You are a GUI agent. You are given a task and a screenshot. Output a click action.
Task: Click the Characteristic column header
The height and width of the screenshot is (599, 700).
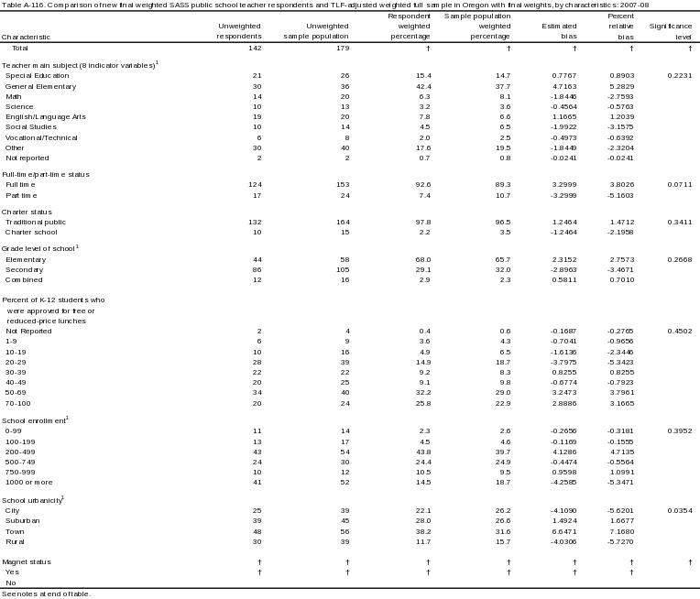coord(26,37)
